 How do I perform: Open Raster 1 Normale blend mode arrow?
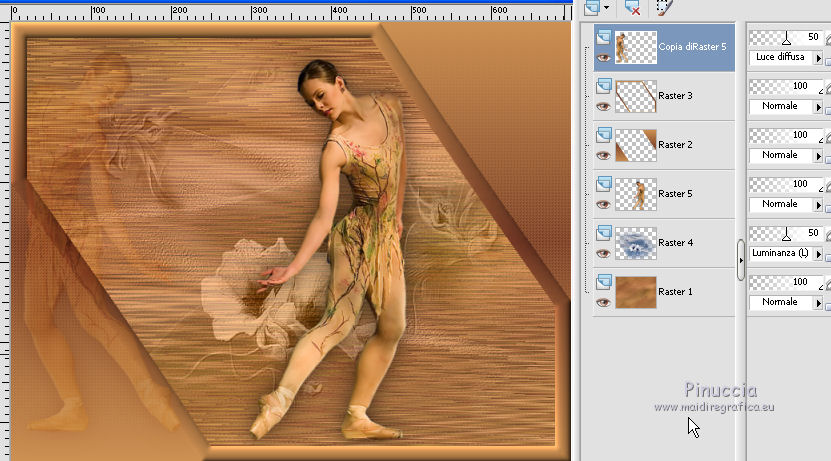pos(818,303)
